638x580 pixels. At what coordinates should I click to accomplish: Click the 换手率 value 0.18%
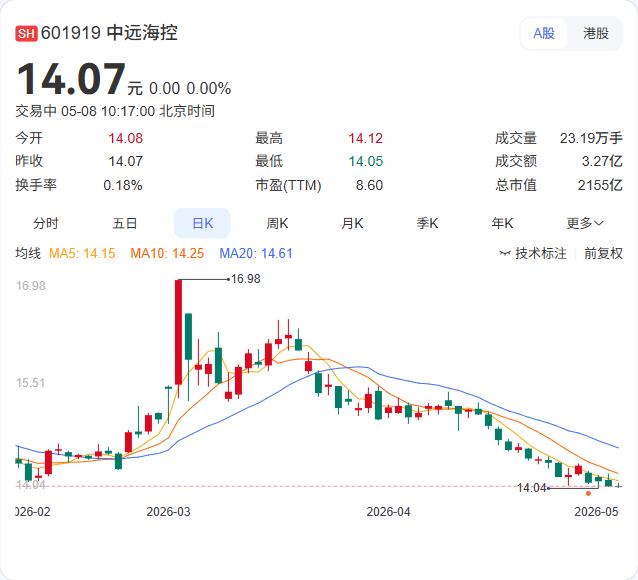(x=123, y=185)
